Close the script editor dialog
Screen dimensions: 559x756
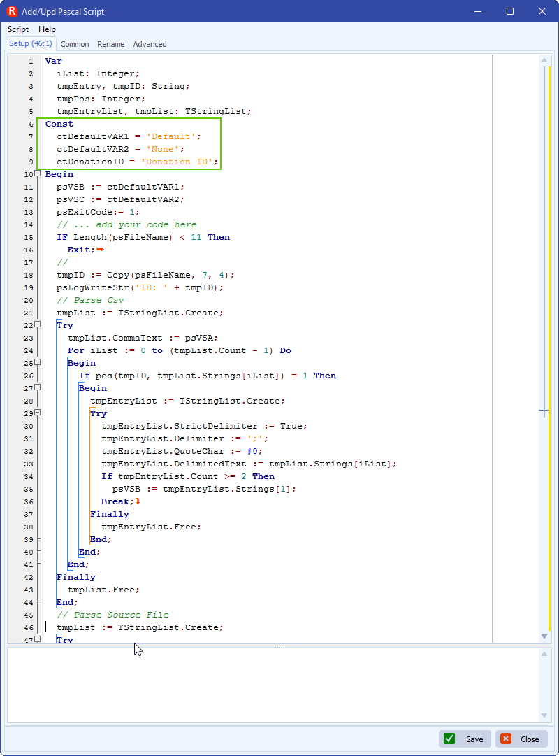tap(523, 739)
